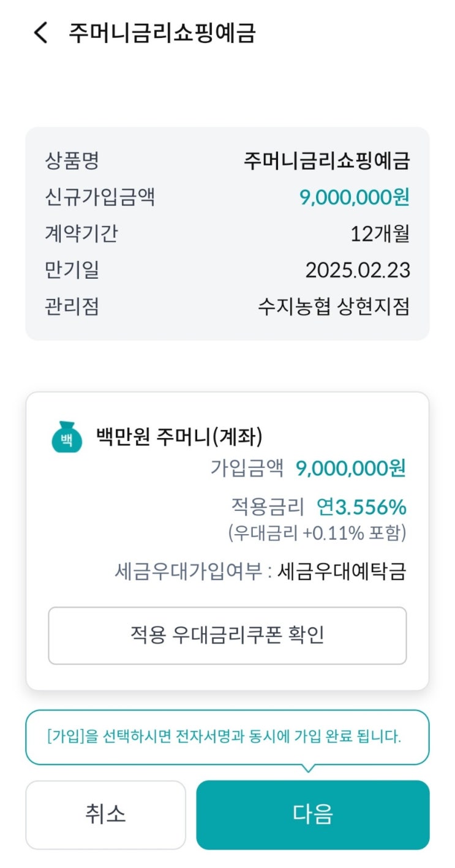
Task: Tap the 취소 button
Action: tap(105, 814)
